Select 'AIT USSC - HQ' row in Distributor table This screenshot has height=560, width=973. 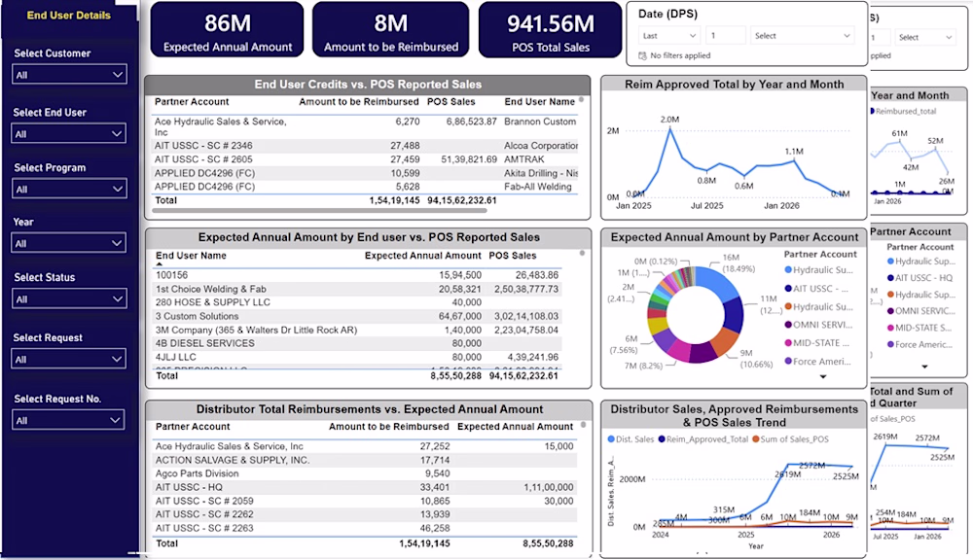coord(365,487)
